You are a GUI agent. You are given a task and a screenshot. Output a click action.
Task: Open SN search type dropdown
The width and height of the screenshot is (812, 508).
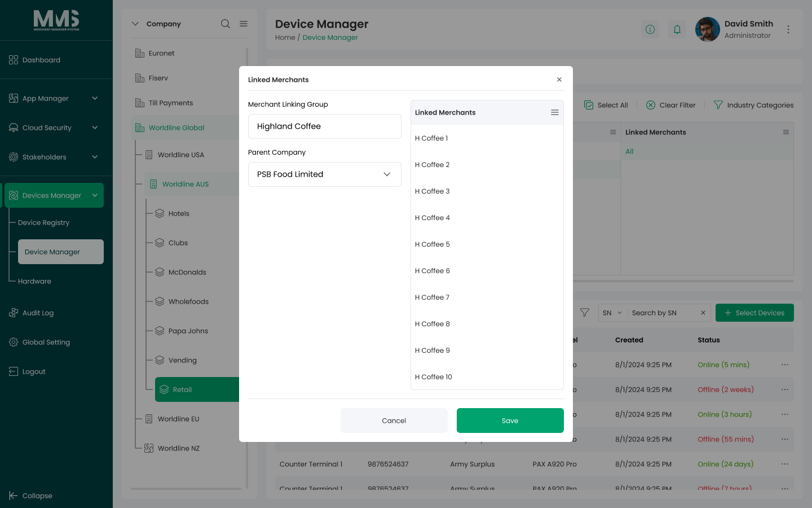coord(612,313)
